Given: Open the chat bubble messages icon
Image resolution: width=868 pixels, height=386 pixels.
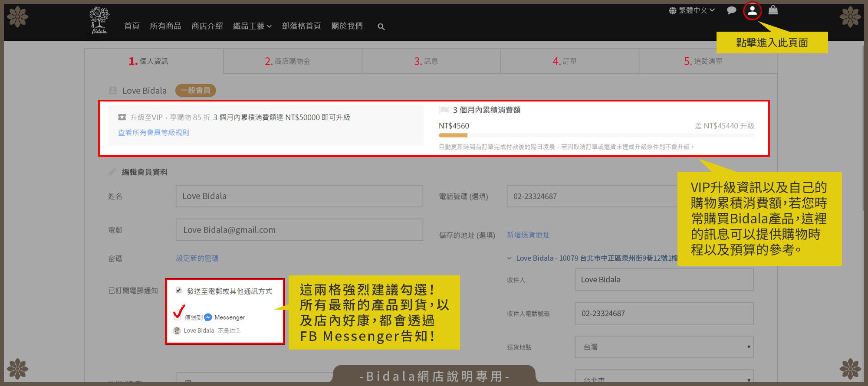Looking at the screenshot, I should (x=731, y=10).
